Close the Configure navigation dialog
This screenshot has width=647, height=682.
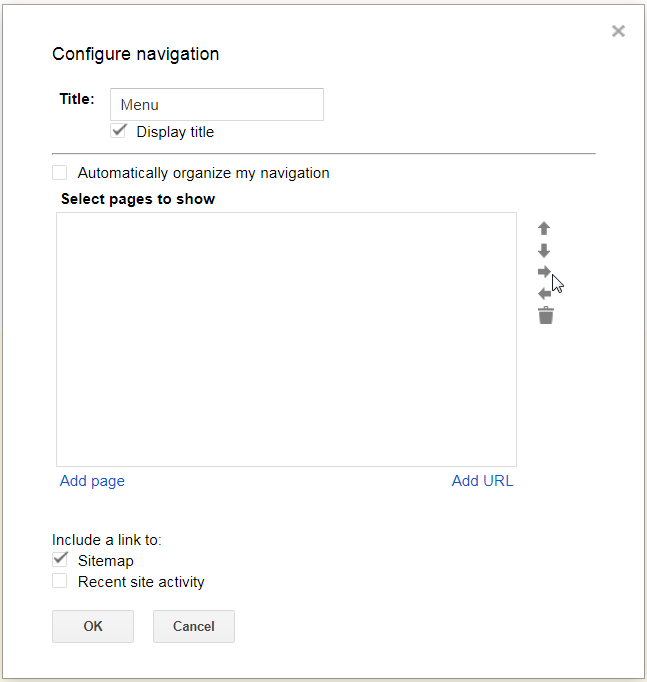(x=618, y=31)
